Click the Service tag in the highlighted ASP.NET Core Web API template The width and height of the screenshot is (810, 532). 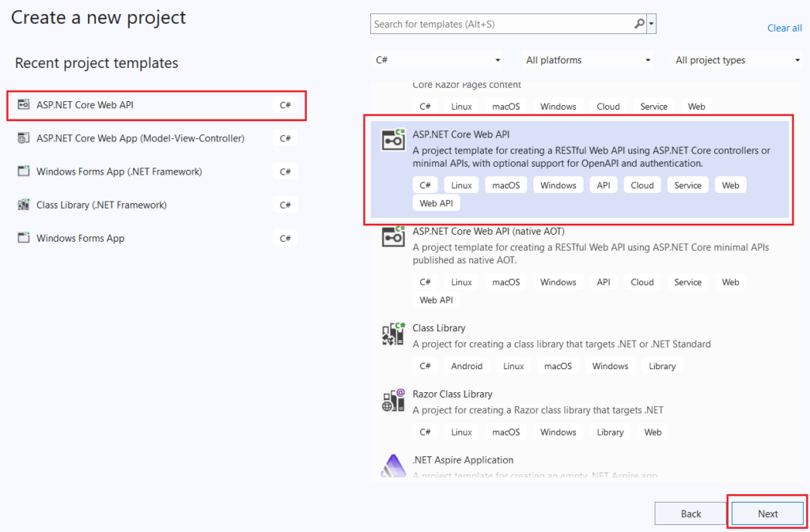pyautogui.click(x=687, y=185)
